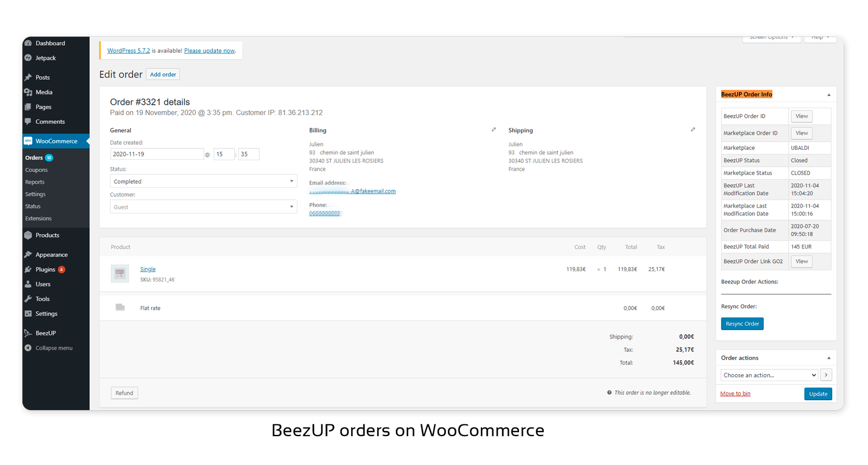Click the blue Update button
This screenshot has height=465, width=868.
818,394
